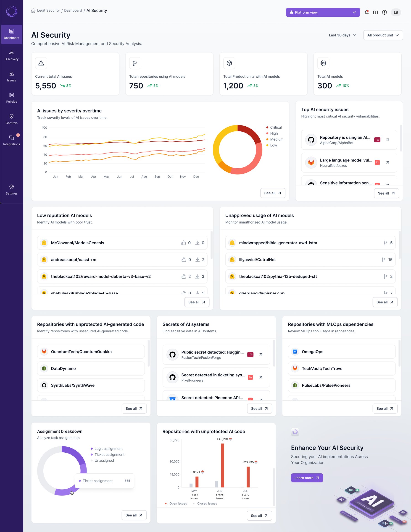This screenshot has height=532, width=411.
Task: Toggle the Critical severity in chart legend
Action: [x=274, y=127]
